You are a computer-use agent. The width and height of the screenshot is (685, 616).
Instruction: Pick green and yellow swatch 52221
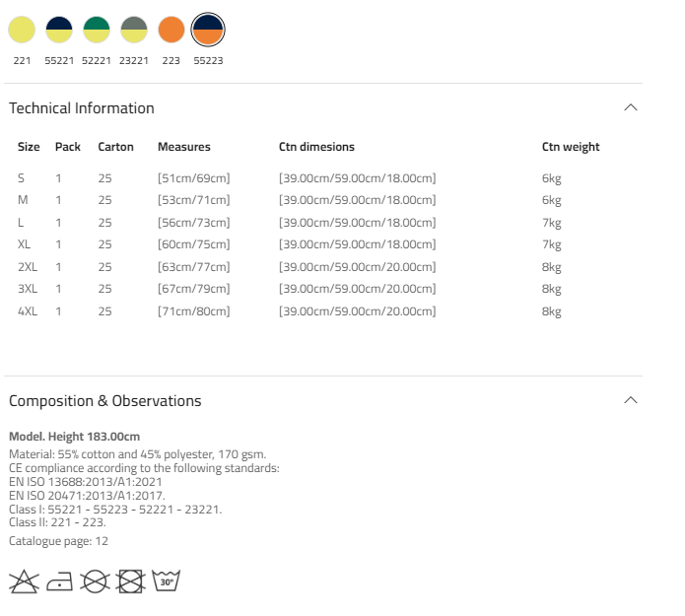coord(97,30)
